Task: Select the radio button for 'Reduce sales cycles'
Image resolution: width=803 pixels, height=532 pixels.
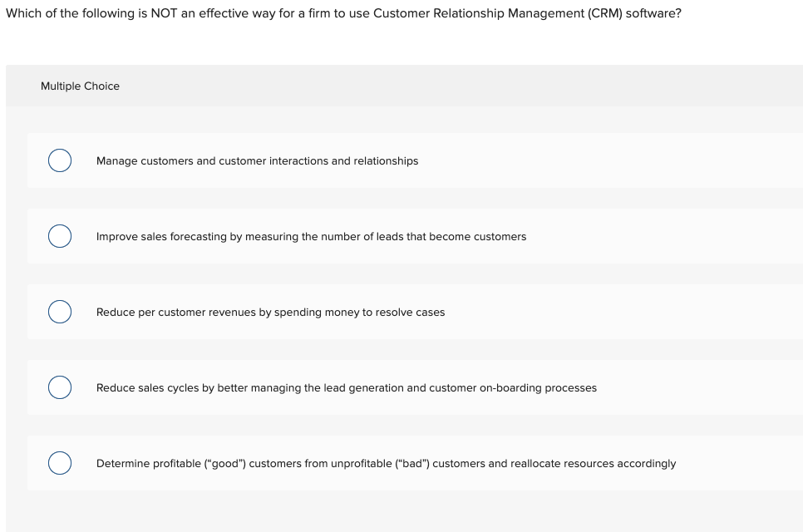Action: point(59,387)
